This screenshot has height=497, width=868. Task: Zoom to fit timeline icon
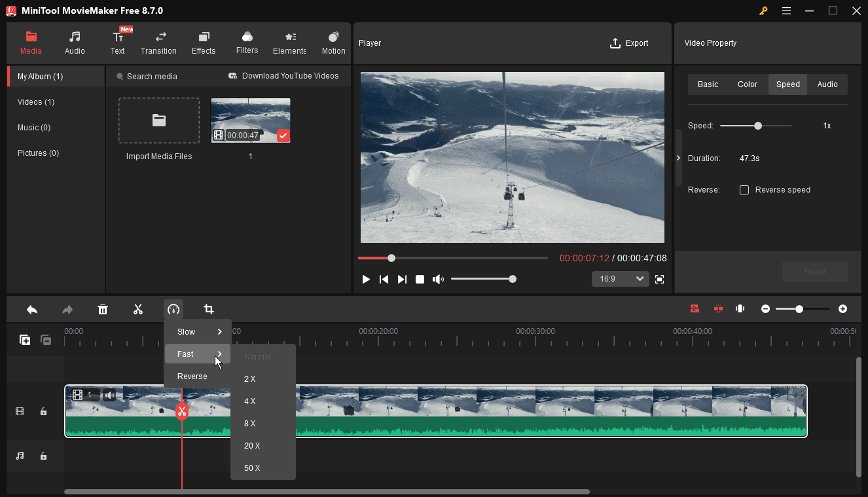click(x=740, y=309)
